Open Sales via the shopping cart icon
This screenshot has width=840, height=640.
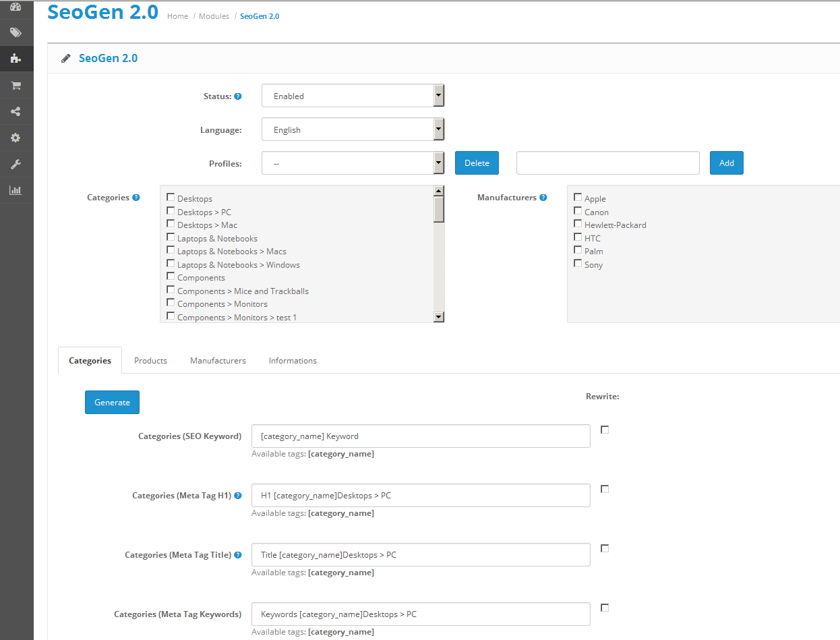[16, 85]
